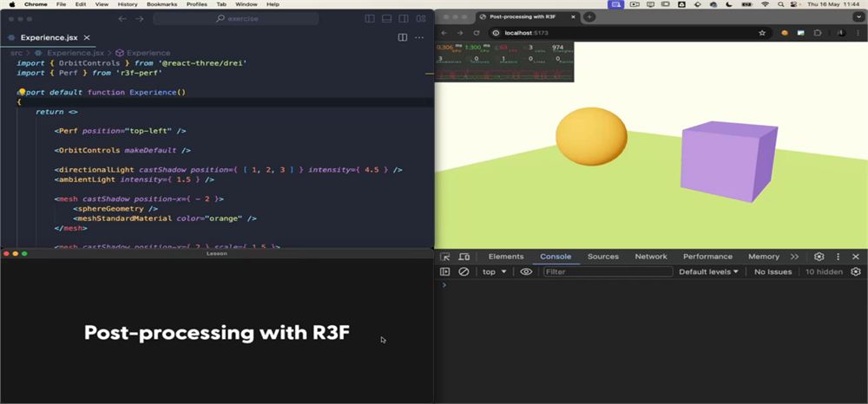868x404 pixels.
Task: Go back in Chrome browser
Action: [444, 33]
